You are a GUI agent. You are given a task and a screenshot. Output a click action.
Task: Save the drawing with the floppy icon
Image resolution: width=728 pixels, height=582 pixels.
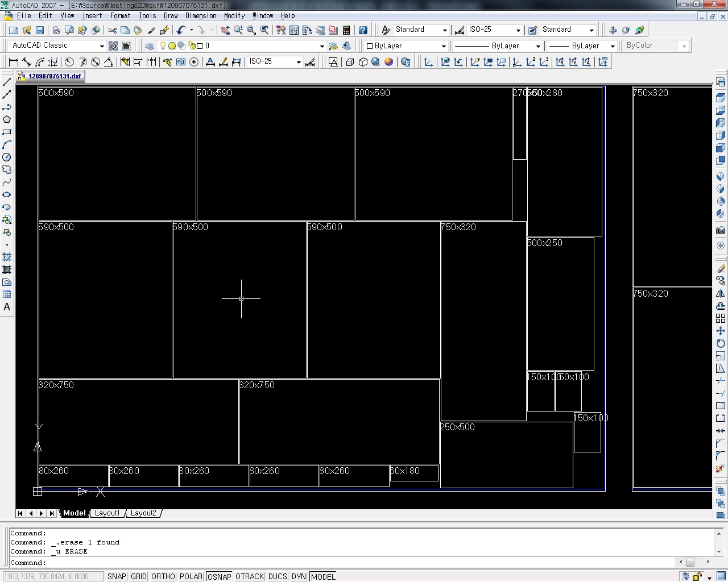[40, 30]
